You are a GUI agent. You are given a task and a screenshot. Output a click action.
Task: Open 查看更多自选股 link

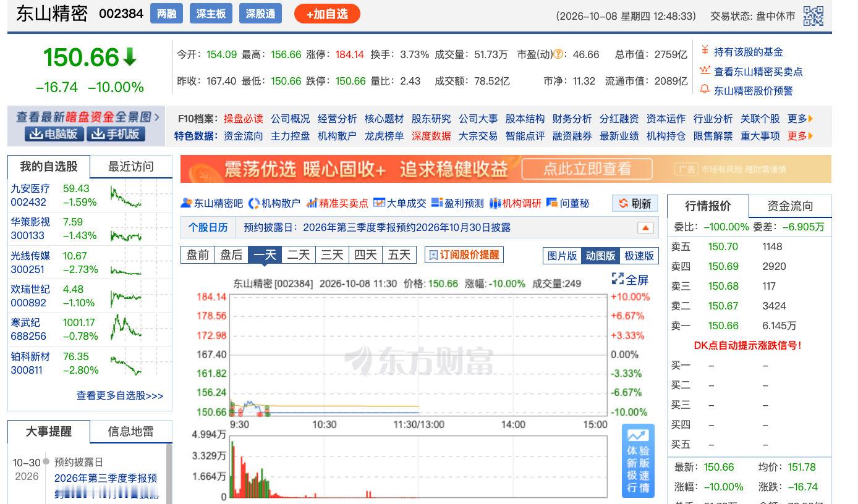pyautogui.click(x=120, y=395)
